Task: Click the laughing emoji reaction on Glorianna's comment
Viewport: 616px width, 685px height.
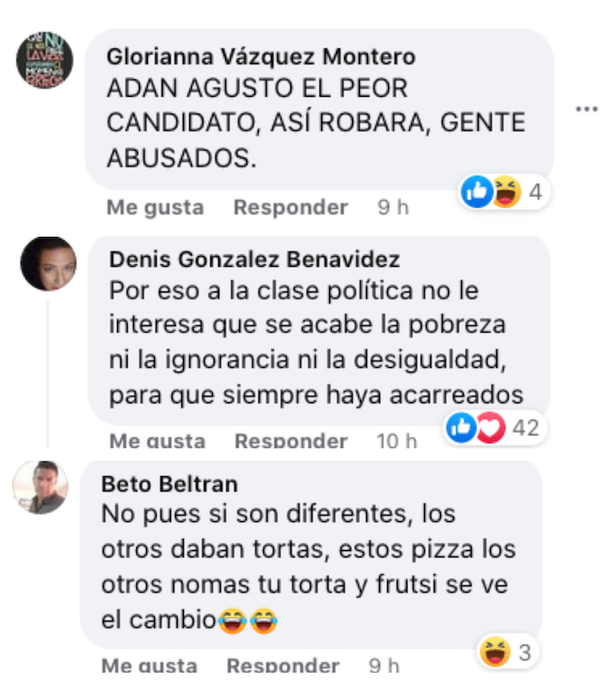Action: (506, 191)
